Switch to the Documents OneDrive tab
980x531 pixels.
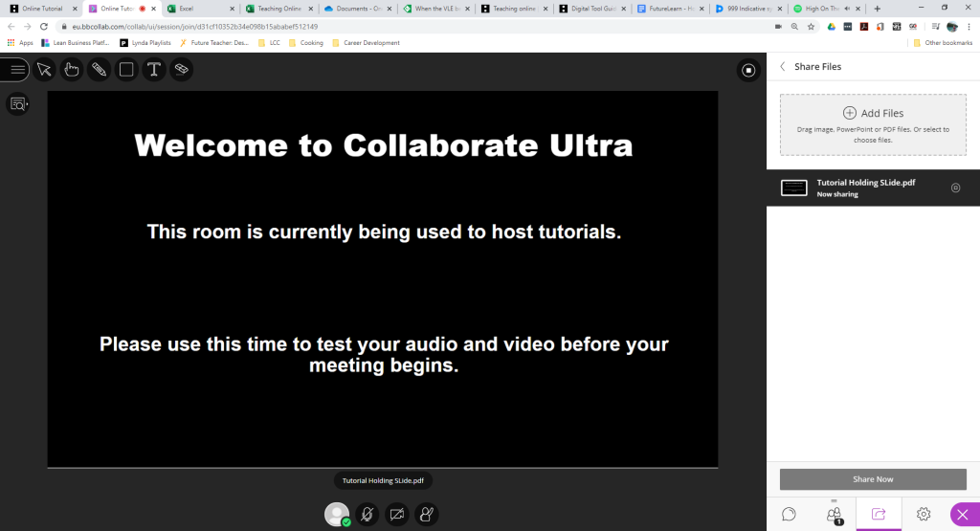pos(358,9)
